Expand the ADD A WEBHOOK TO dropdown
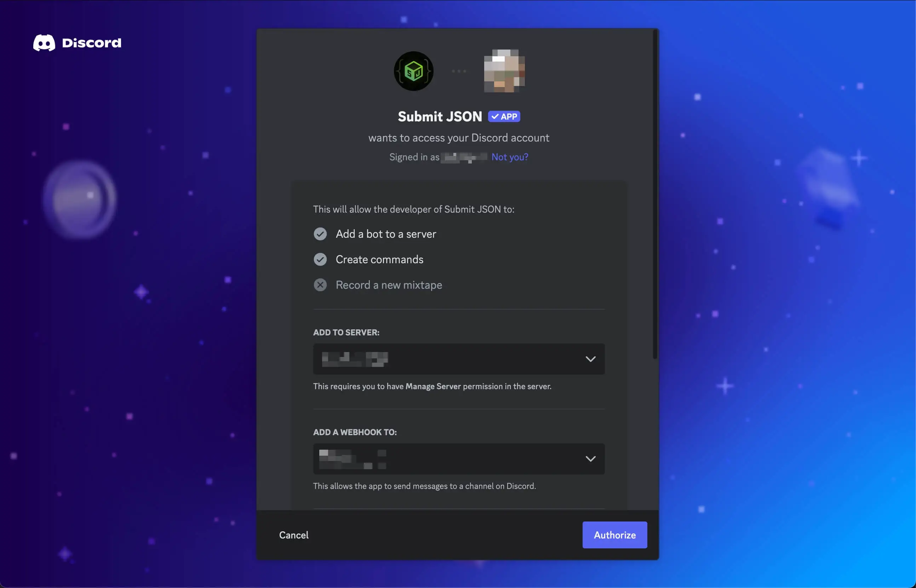Screen dimensions: 916x588 (591, 459)
